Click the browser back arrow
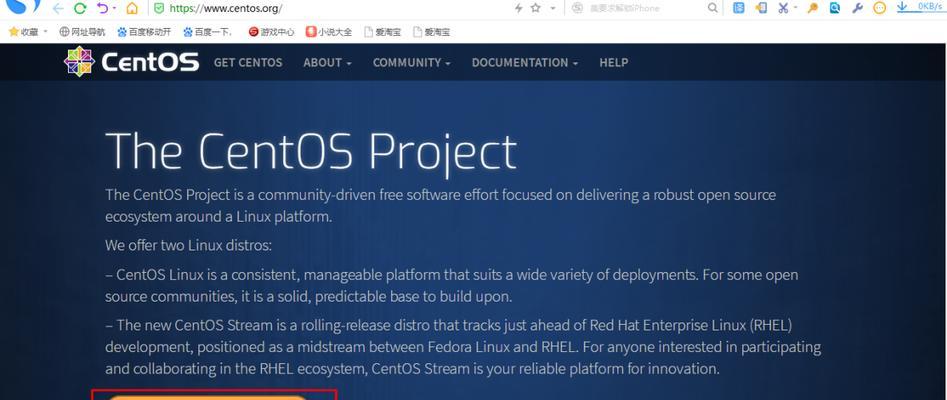 pyautogui.click(x=58, y=8)
